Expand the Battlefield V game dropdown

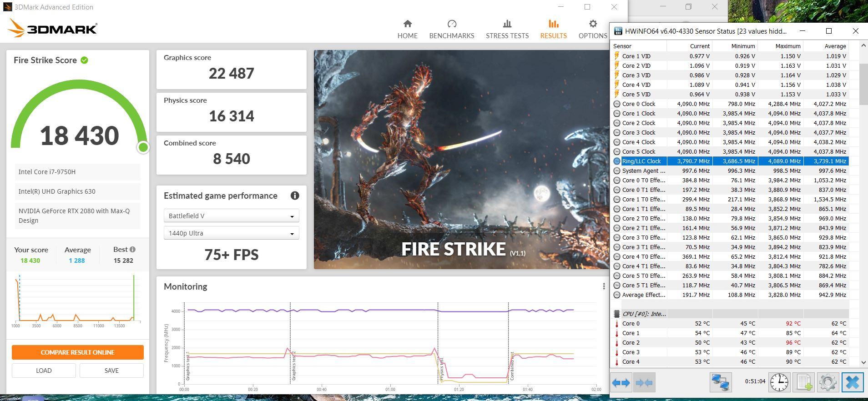tap(231, 216)
